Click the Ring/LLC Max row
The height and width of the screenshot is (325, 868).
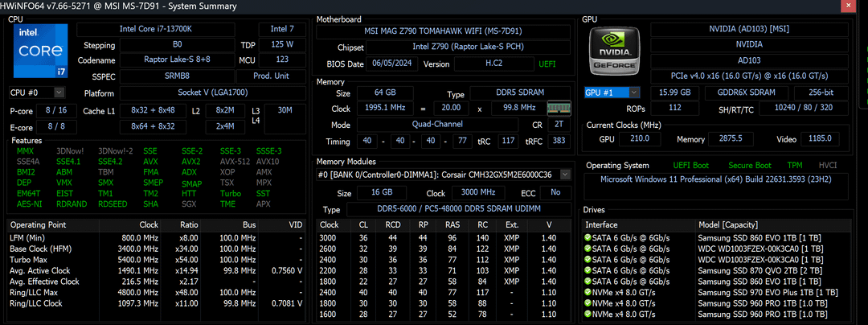click(157, 292)
